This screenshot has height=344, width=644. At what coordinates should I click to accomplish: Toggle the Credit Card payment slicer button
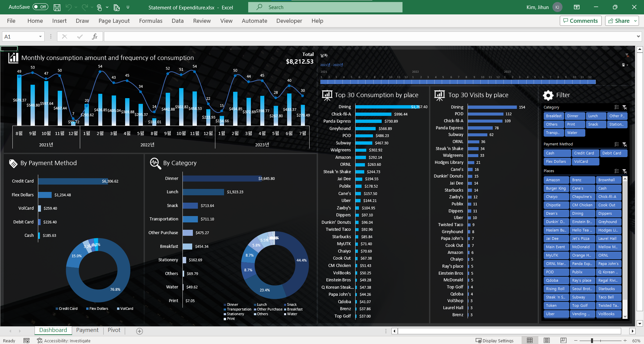(585, 153)
